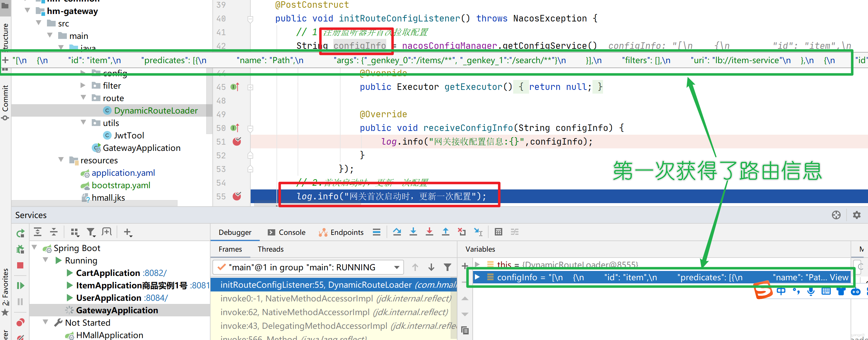The width and height of the screenshot is (868, 340).
Task: Click implements gutter icon on line 50
Action: coord(235,128)
